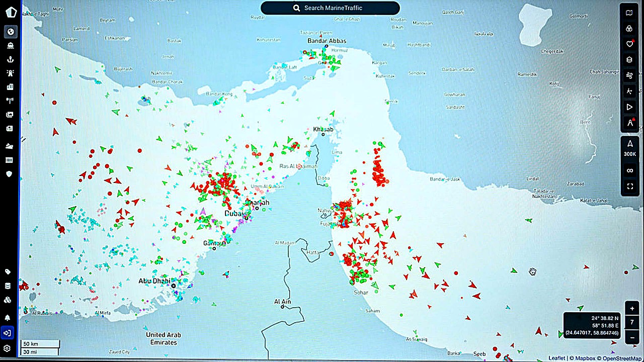
Task: Toggle the wind weather layer
Action: tap(629, 75)
